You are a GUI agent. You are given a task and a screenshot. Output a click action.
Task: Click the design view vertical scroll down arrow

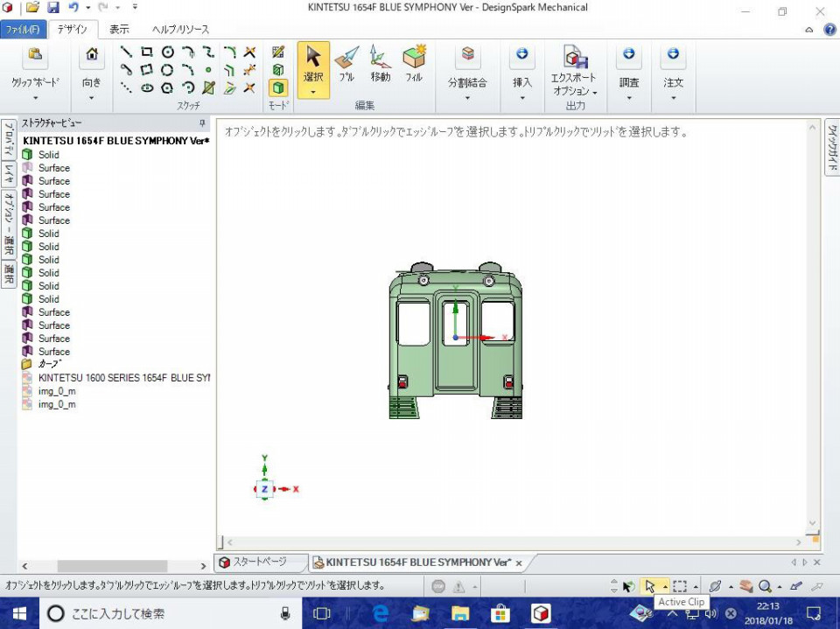812,523
